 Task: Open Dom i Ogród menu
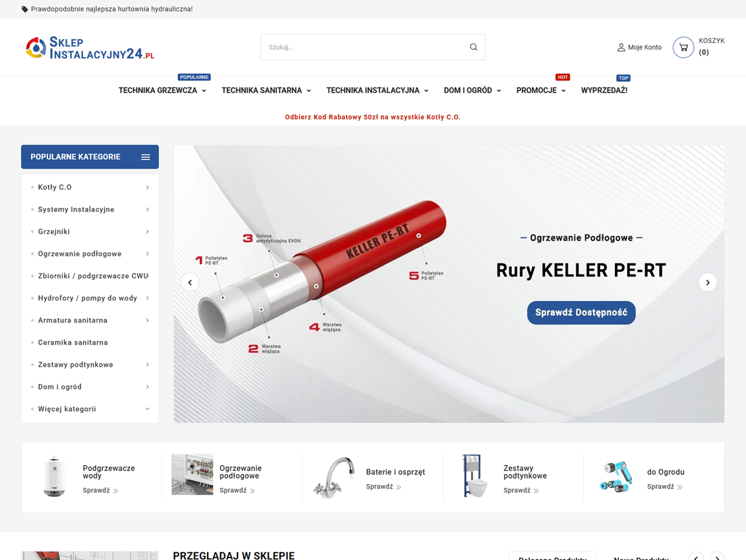point(468,90)
